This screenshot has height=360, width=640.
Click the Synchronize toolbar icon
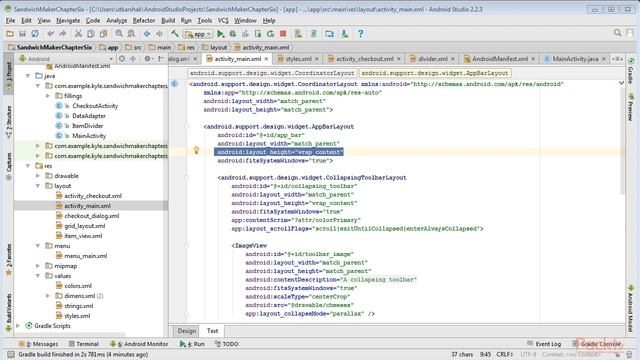(35, 34)
